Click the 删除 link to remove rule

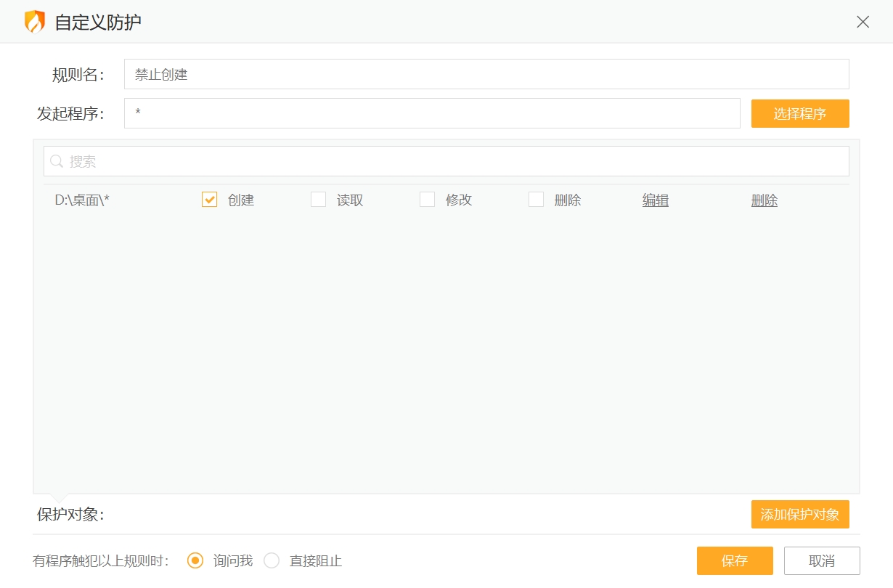(x=764, y=200)
